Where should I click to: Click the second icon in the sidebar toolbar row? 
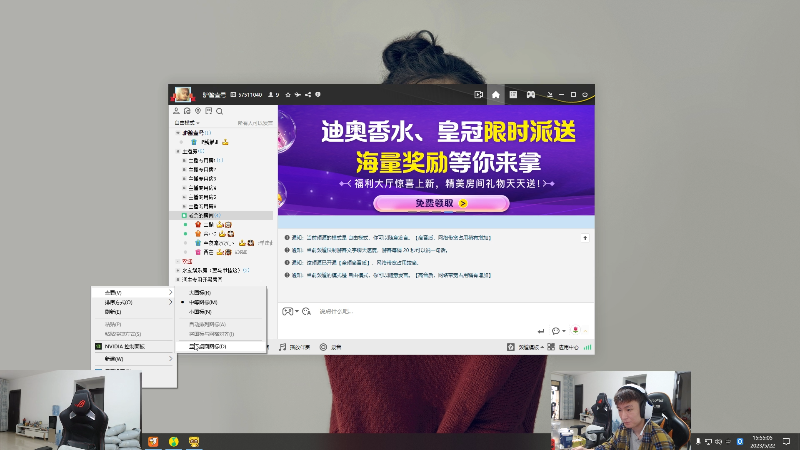point(187,111)
